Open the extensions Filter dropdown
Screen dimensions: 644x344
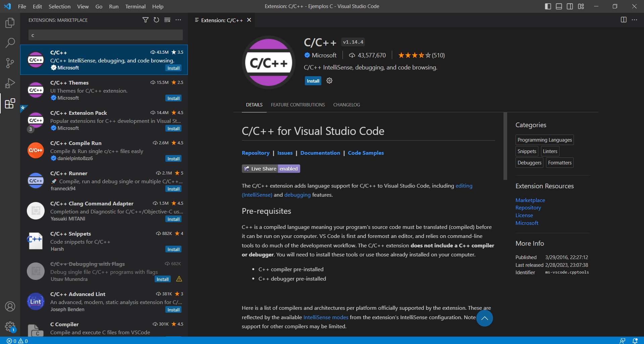[x=145, y=20]
